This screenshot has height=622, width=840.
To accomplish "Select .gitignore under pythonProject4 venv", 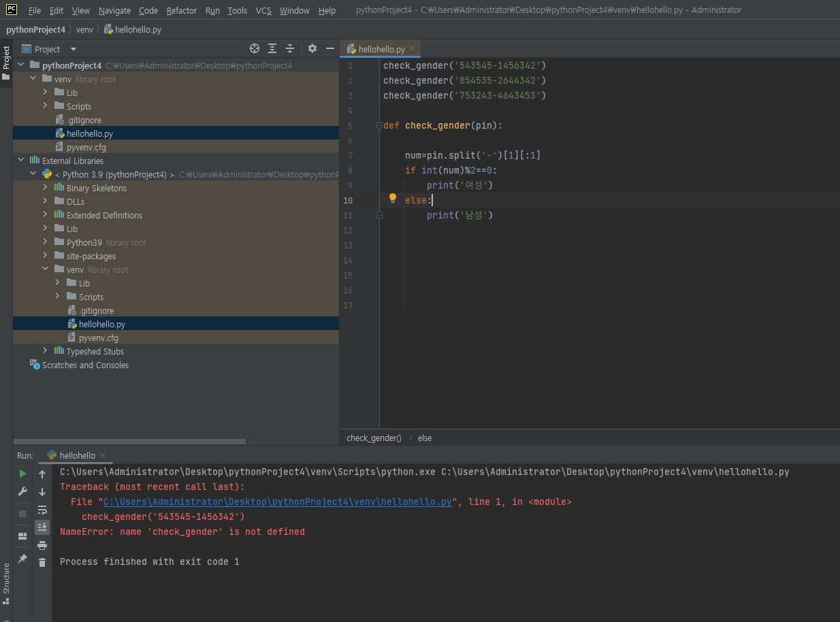I will [x=84, y=120].
